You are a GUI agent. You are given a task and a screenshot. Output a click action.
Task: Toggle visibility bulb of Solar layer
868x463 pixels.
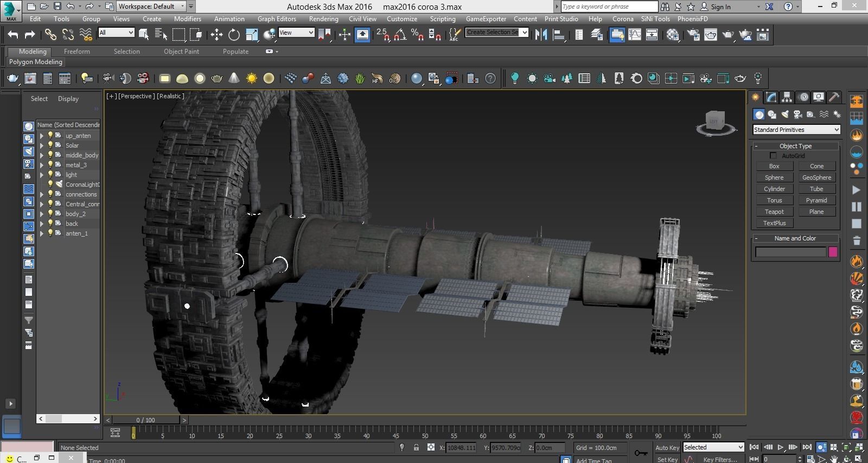coord(50,145)
